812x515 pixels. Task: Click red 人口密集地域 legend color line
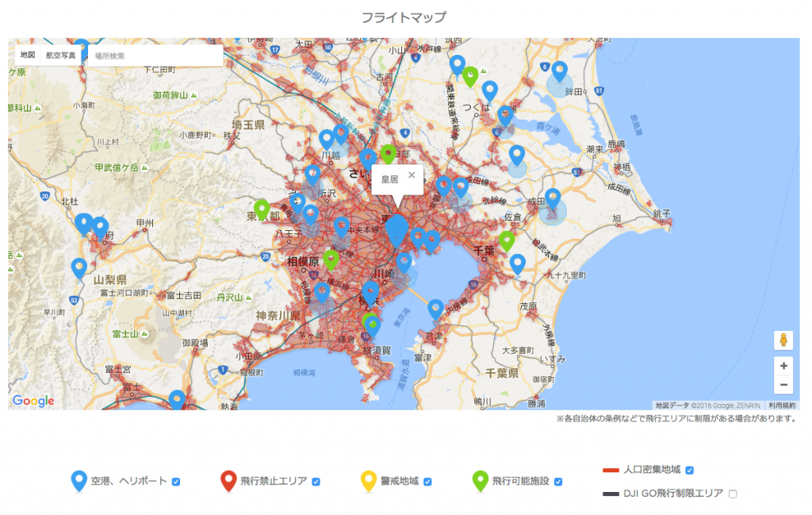[611, 471]
